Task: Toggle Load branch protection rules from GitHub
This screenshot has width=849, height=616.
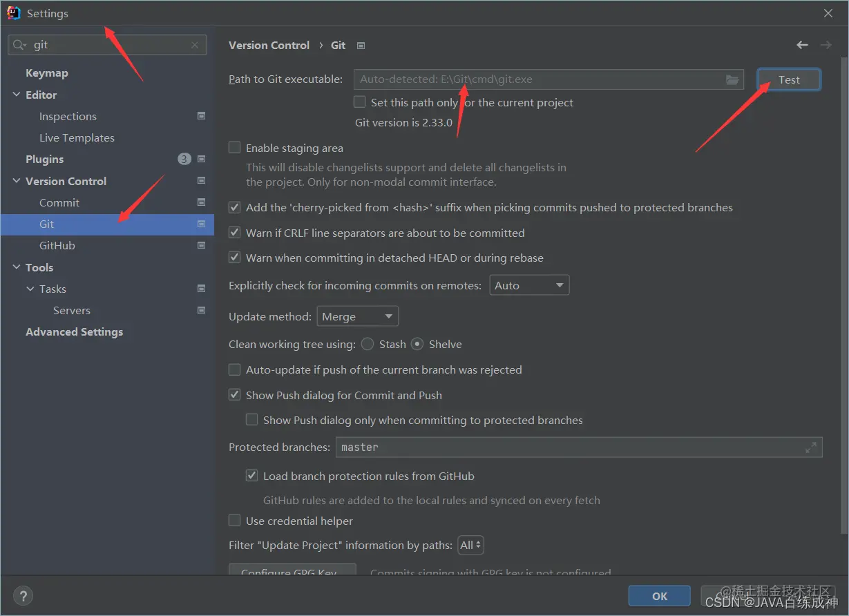Action: [x=252, y=476]
